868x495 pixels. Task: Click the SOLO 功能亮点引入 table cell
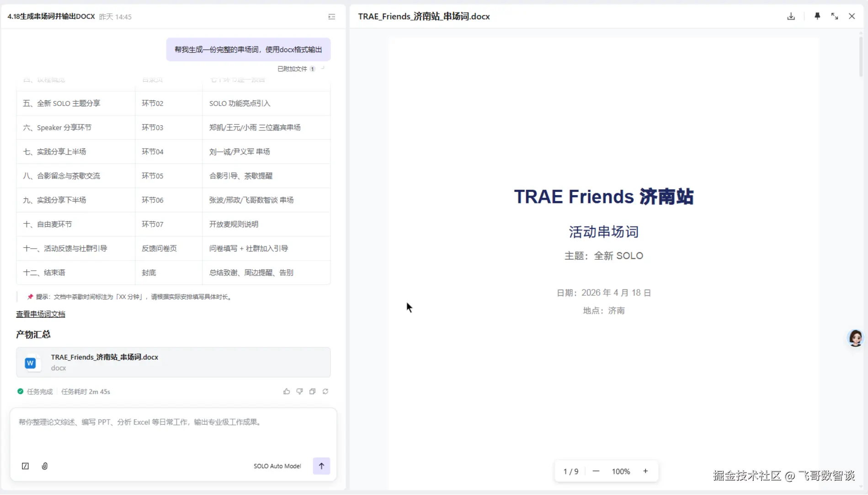[266, 103]
